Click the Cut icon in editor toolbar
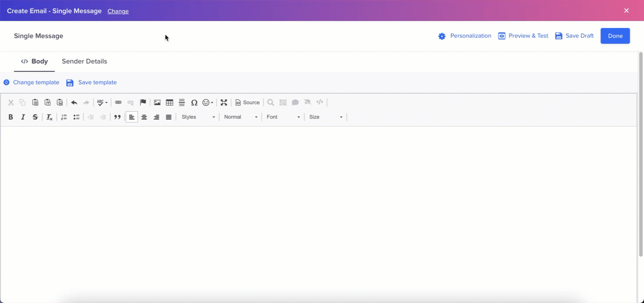The image size is (644, 303). pos(11,102)
